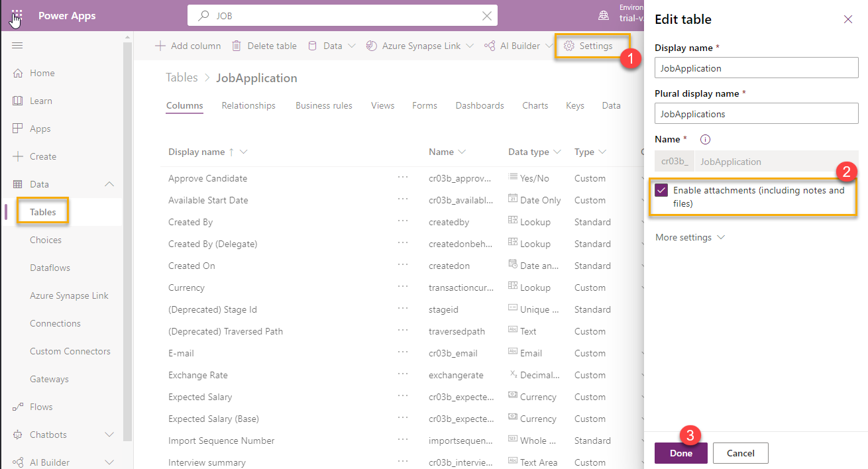This screenshot has height=469, width=868.
Task: Switch to the Business rules tab
Action: 324,105
